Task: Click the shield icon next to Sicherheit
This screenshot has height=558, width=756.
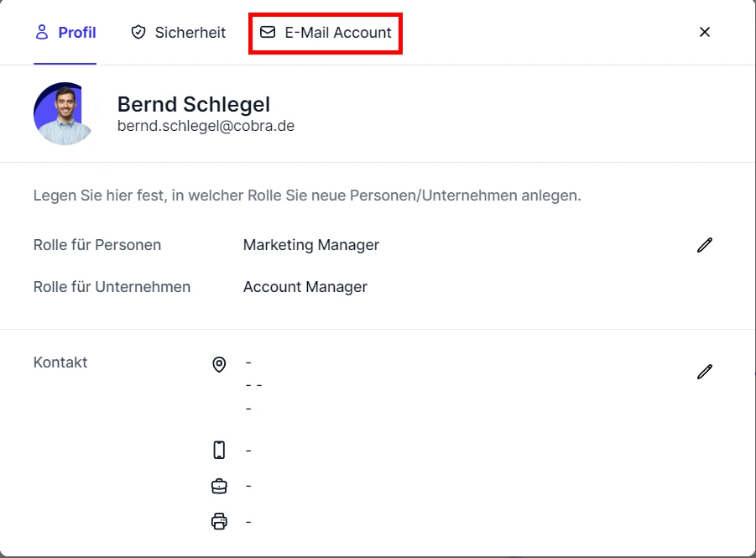Action: [x=138, y=32]
